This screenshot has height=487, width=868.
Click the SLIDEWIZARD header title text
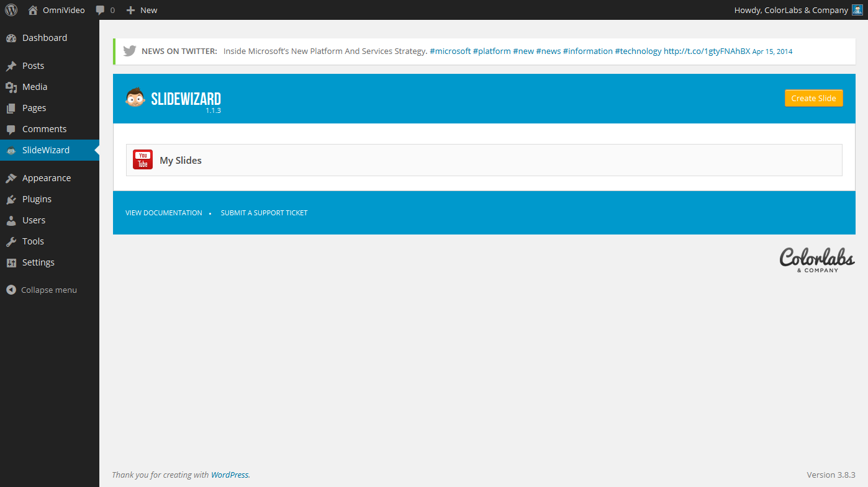(186, 99)
